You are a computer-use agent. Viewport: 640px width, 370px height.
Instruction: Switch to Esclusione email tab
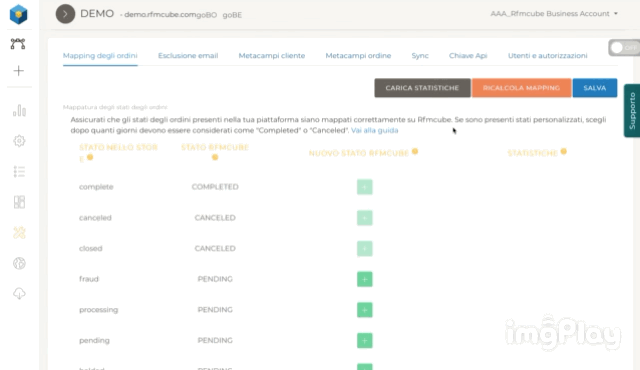188,55
